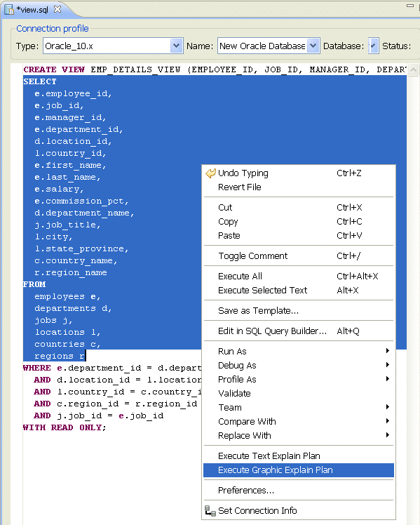The image size is (420, 525).
Task: Click the regions r line
Action: tap(60, 356)
